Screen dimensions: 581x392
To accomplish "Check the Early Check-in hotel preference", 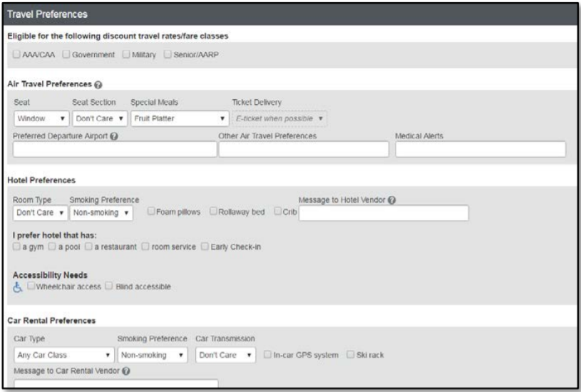I will (x=205, y=247).
